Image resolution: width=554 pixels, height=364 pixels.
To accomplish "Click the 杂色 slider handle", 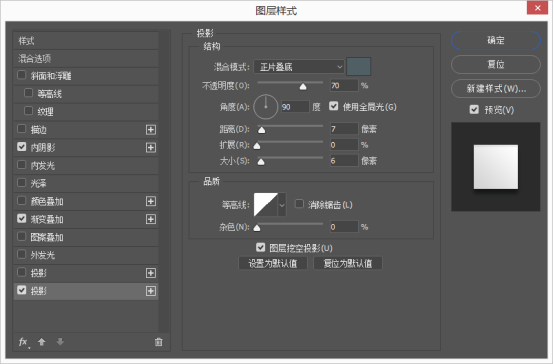I will click(257, 228).
